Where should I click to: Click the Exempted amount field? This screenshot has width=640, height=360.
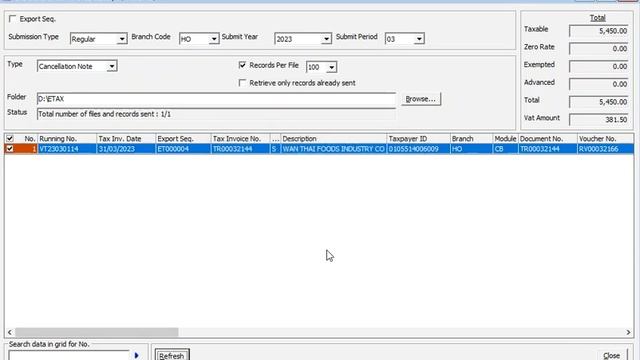tap(599, 67)
